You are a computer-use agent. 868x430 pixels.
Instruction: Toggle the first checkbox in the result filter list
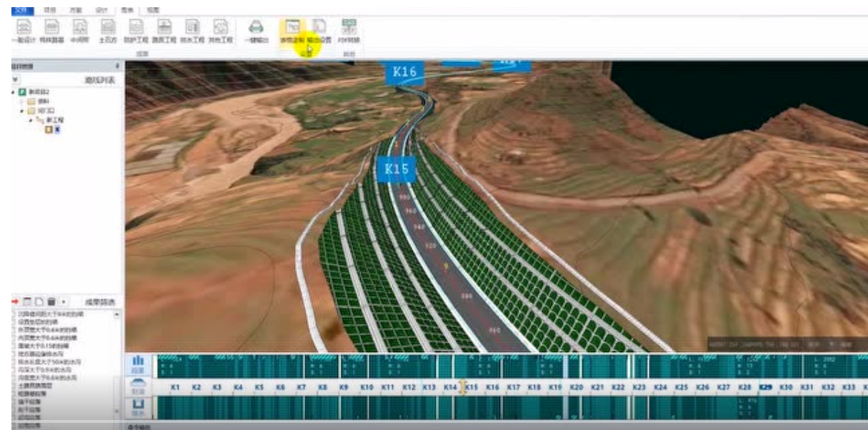14,314
